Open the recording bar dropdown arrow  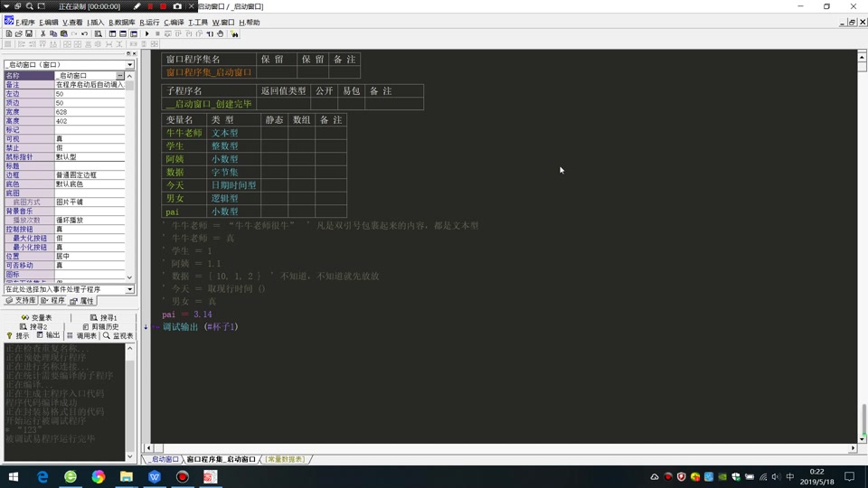pyautogui.click(x=6, y=6)
